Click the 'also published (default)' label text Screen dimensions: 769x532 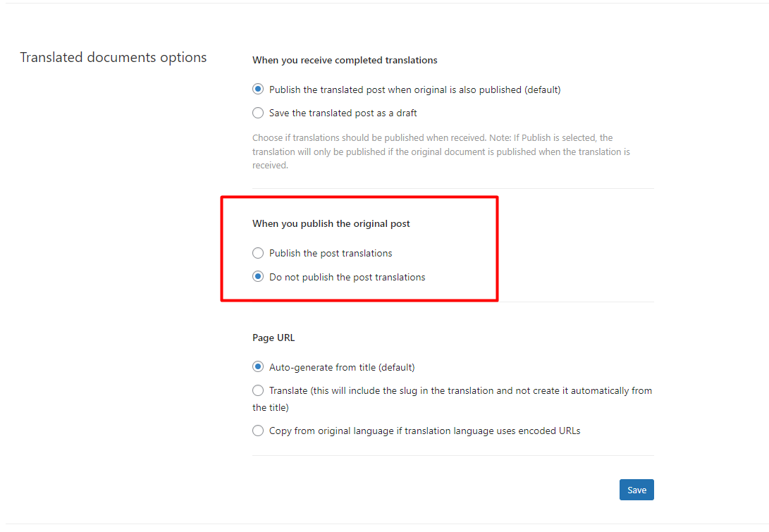pyautogui.click(x=510, y=89)
